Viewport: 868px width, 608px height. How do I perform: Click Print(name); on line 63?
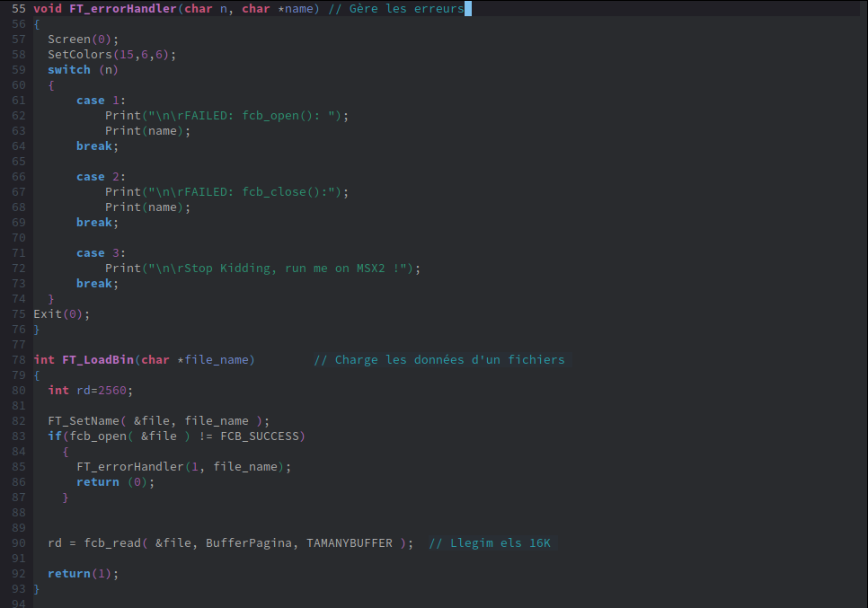tap(147, 131)
